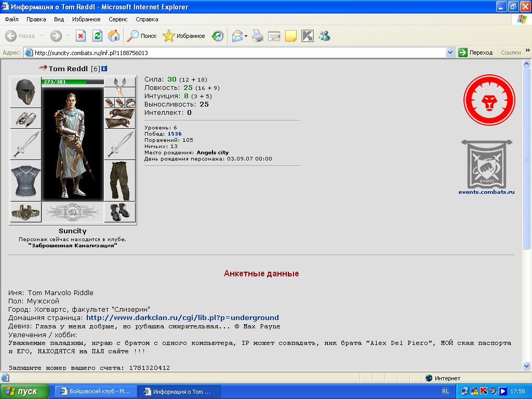532x399 pixels.
Task: Expand the Links (Ссылки) toolbar chevron
Action: 528,50
